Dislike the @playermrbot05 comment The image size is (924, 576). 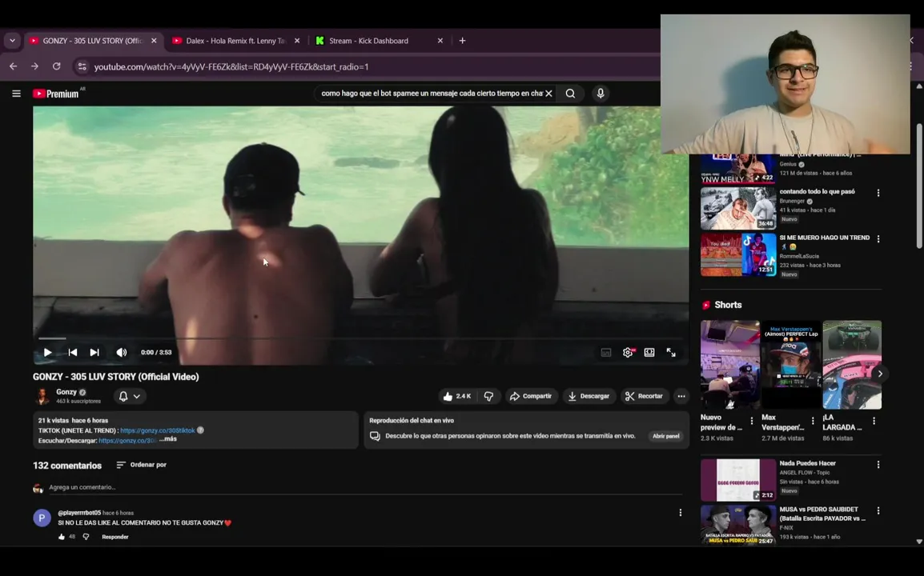(86, 537)
